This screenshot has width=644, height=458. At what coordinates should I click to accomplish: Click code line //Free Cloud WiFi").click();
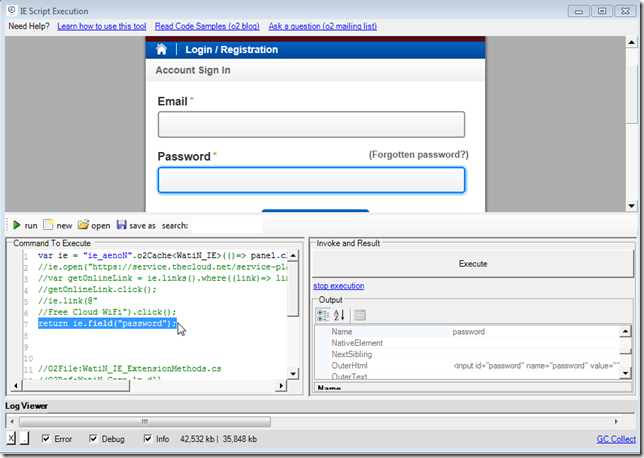coord(107,312)
